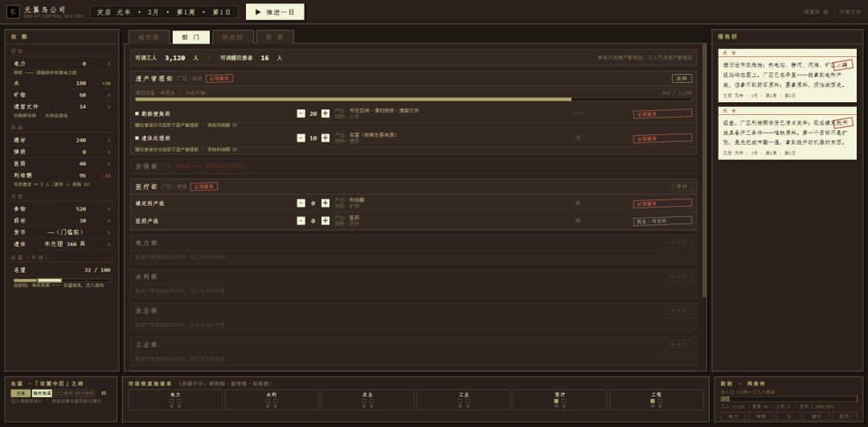
Task: Click the 利培酮 96 ledger row
Action: click(x=62, y=175)
